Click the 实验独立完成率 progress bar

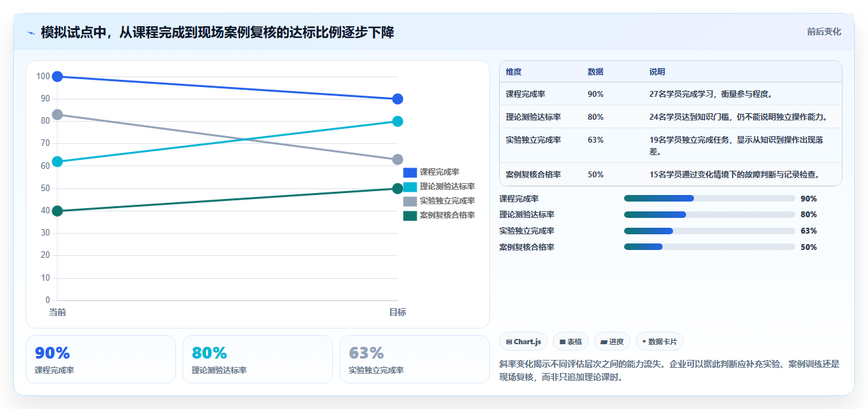pyautogui.click(x=710, y=231)
